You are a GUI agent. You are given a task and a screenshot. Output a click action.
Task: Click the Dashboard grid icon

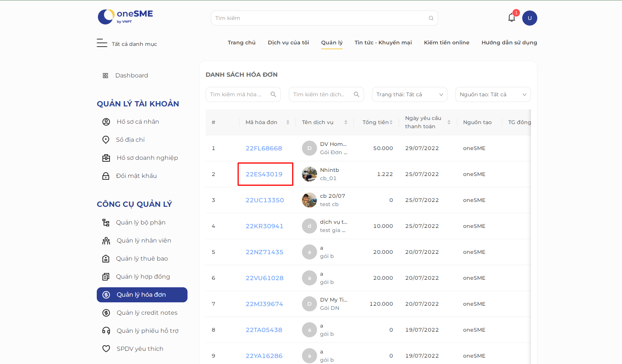click(x=105, y=76)
